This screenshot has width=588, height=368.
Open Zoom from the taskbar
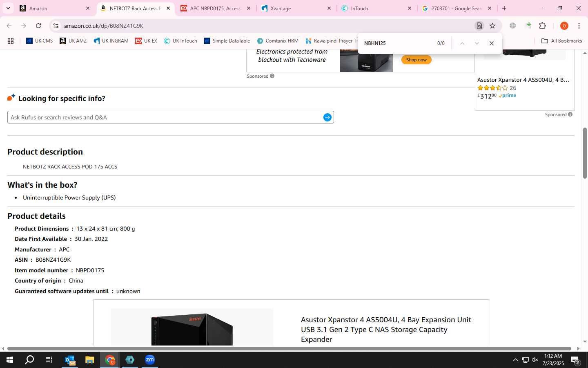(150, 360)
